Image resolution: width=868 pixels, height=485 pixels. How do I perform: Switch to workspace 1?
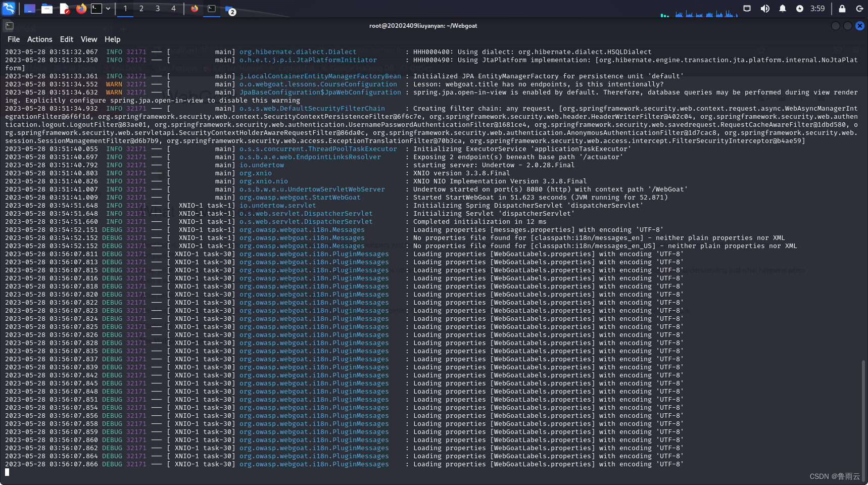(x=125, y=9)
